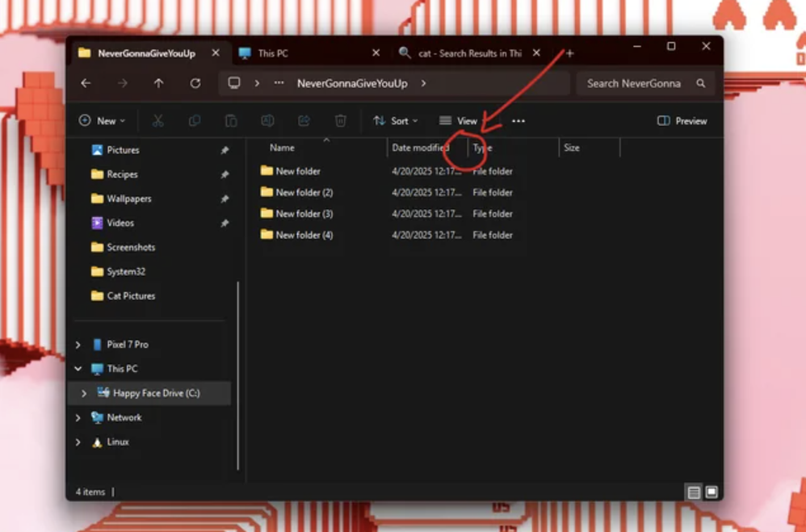Unpin Pictures from Quick access
Image resolution: width=806 pixels, height=532 pixels.
[225, 150]
